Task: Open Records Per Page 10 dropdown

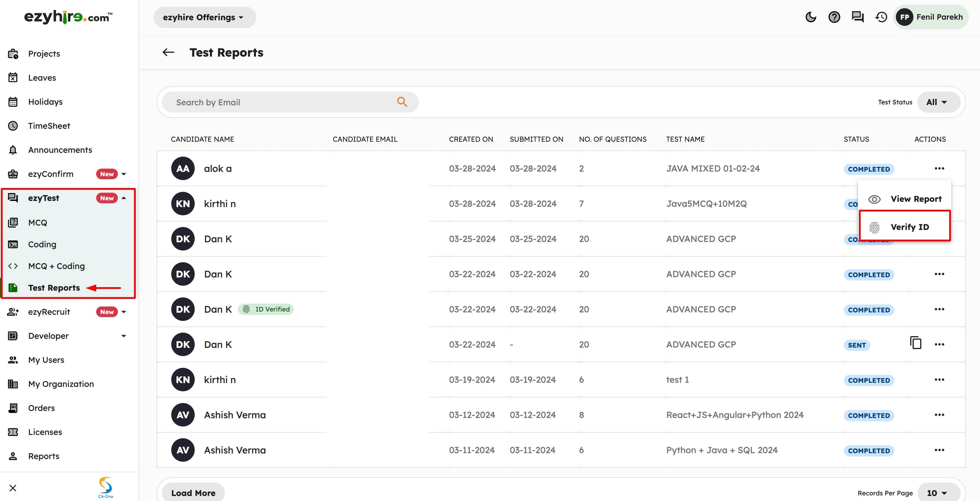Action: [938, 492]
